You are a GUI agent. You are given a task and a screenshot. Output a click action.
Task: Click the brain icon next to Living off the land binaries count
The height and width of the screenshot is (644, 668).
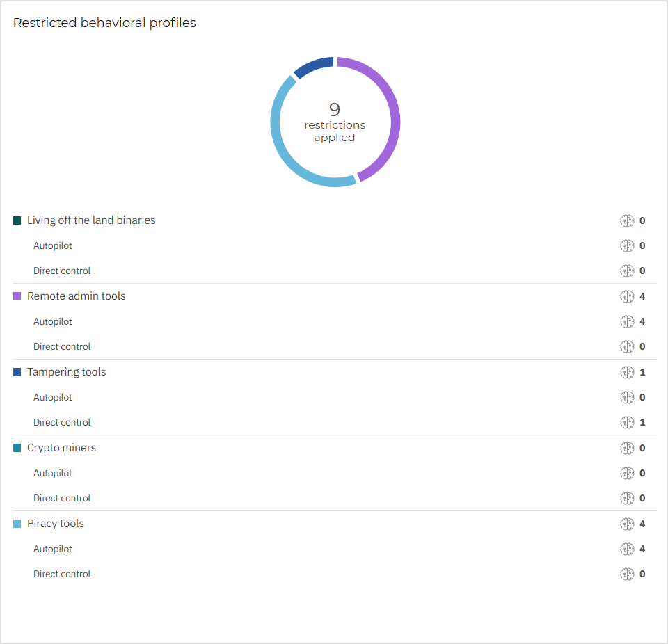coord(627,220)
